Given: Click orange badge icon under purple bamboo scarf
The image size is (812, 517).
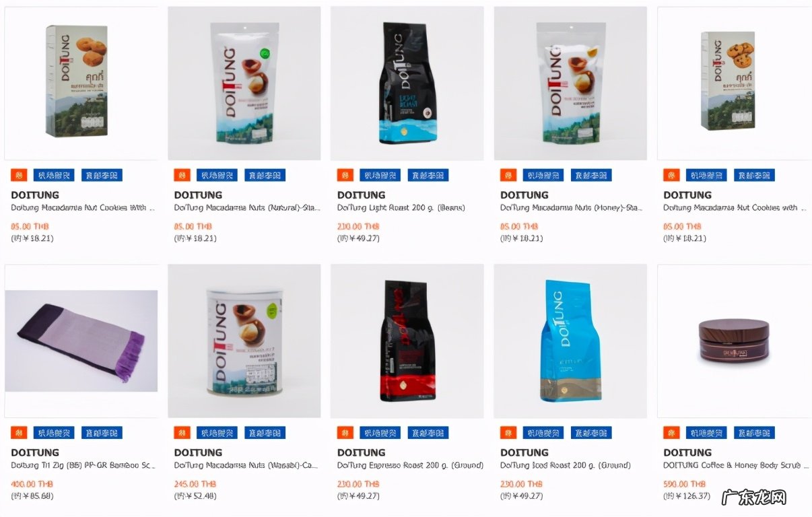Looking at the screenshot, I should (20, 432).
